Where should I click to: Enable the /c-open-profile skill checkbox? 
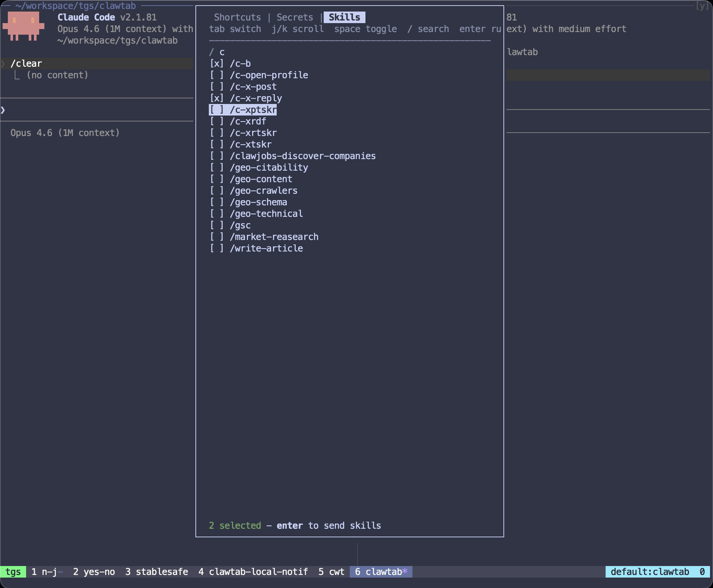217,75
